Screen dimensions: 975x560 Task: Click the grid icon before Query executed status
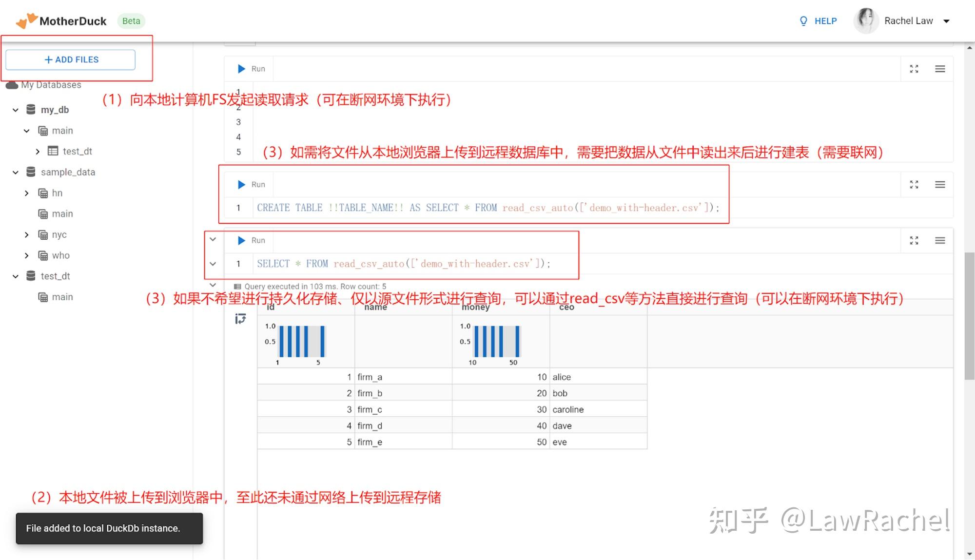point(237,286)
